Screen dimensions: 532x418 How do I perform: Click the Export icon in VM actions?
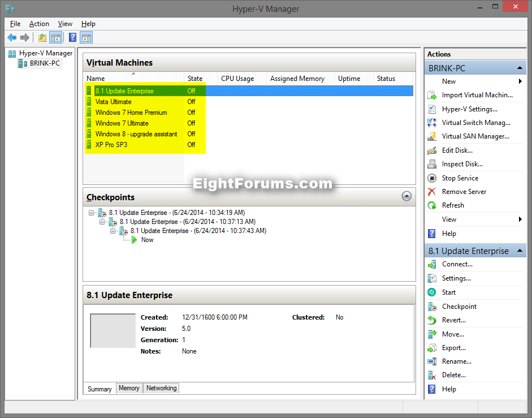tap(432, 348)
